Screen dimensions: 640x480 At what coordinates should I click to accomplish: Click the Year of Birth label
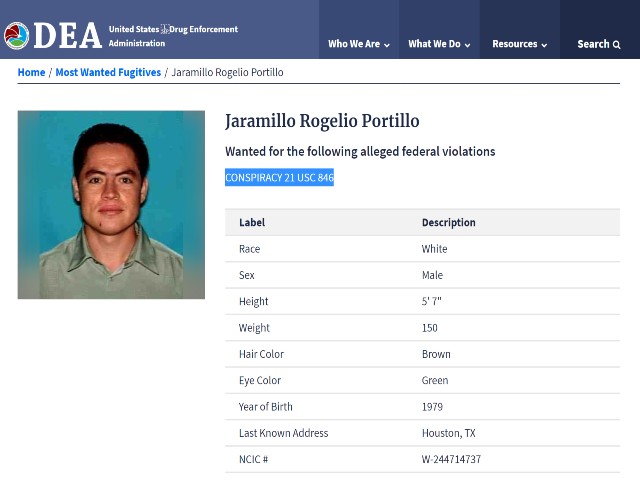tap(265, 407)
